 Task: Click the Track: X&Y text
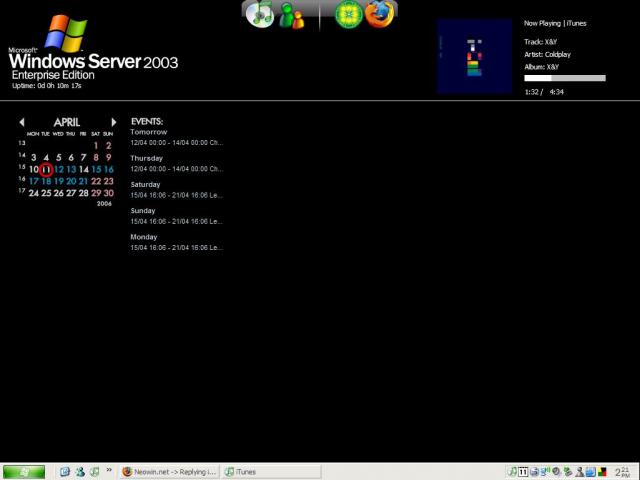pos(540,42)
